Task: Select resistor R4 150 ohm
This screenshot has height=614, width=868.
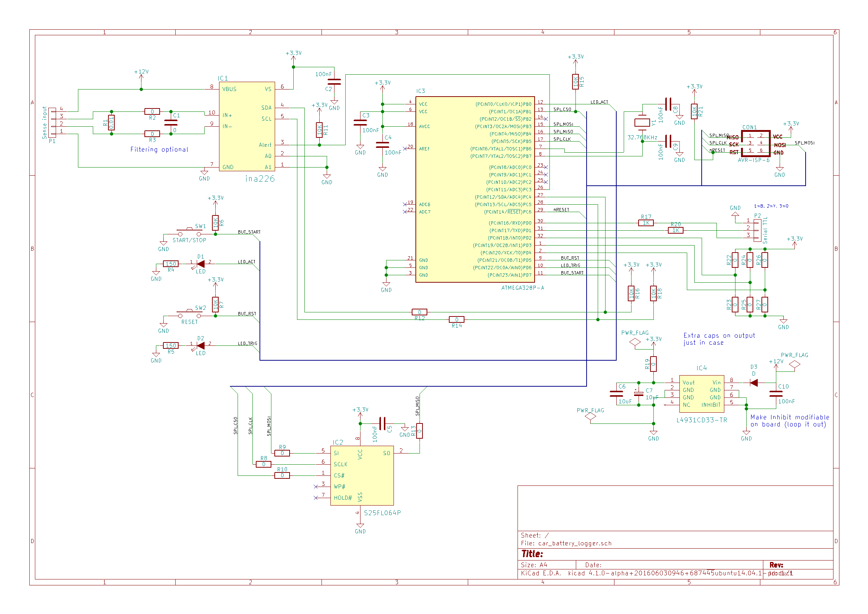Action: 171,264
